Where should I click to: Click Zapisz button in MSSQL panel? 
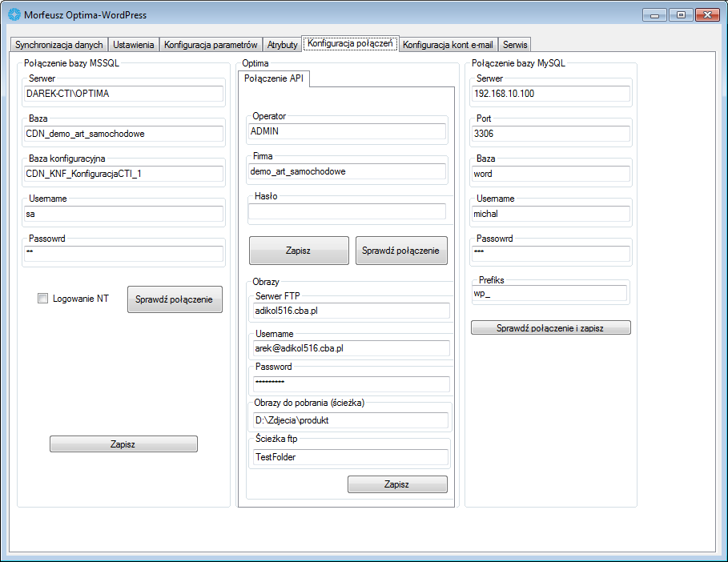(x=123, y=444)
